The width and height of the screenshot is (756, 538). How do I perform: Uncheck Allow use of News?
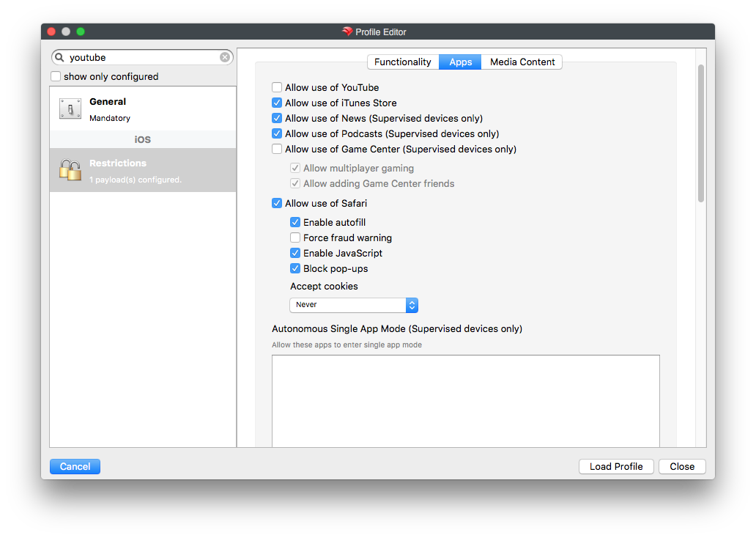click(277, 118)
